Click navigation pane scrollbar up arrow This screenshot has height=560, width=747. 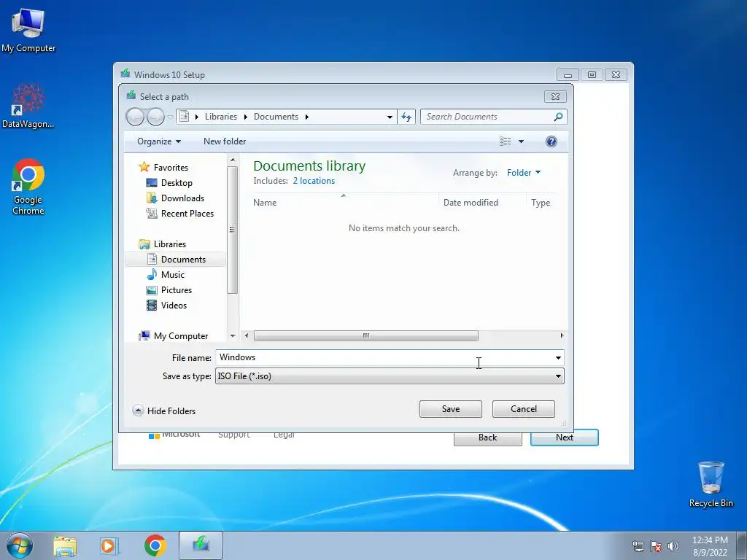click(x=233, y=160)
